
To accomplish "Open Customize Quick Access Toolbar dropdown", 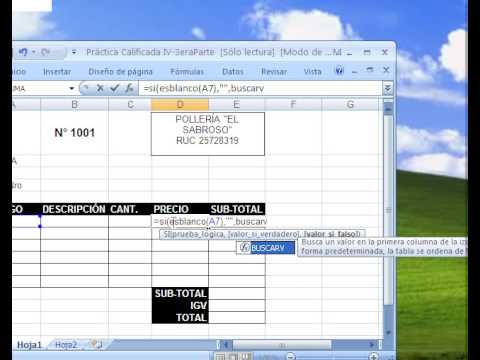I will point(74,52).
